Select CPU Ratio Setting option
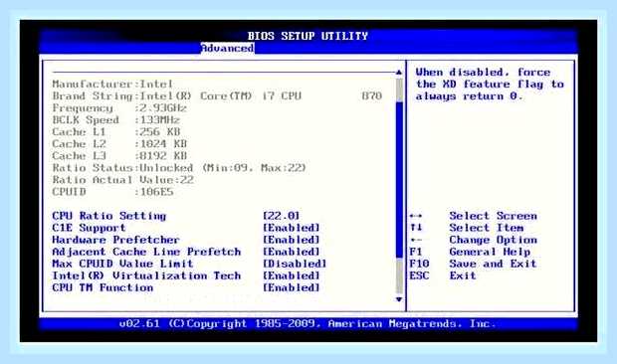Screen dimensions: 617x364 [109, 216]
